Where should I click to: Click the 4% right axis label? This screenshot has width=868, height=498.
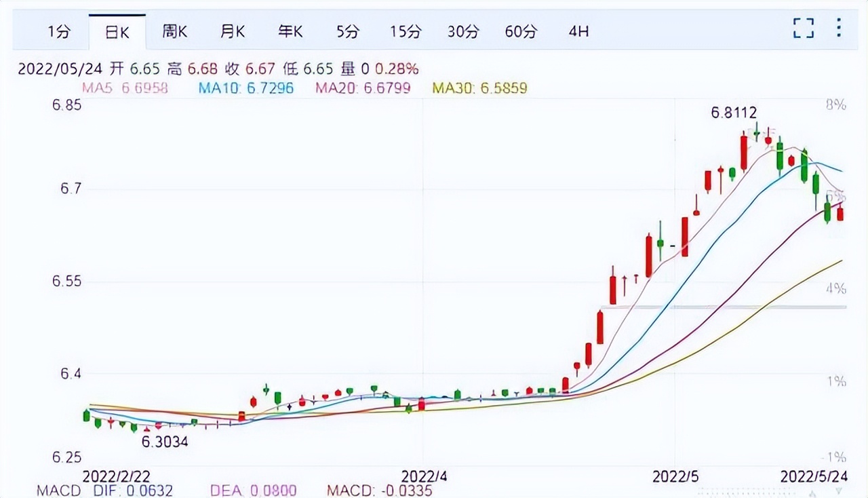pos(836,288)
